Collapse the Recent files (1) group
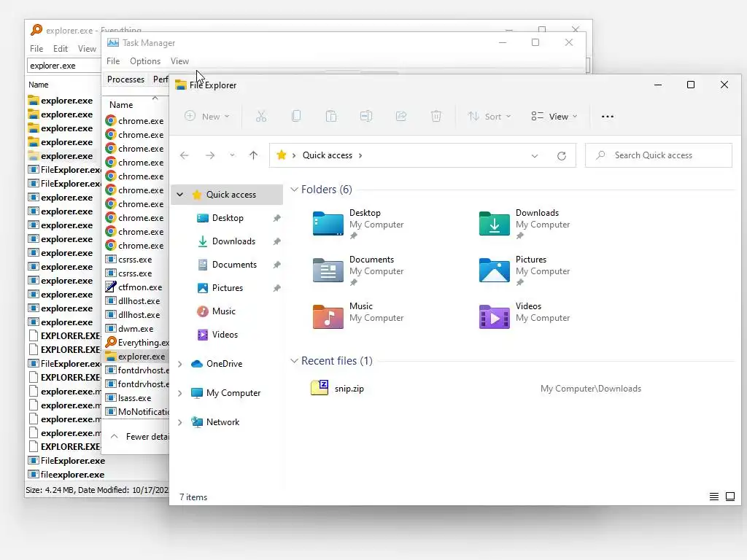The height and width of the screenshot is (560, 747). [x=295, y=361]
